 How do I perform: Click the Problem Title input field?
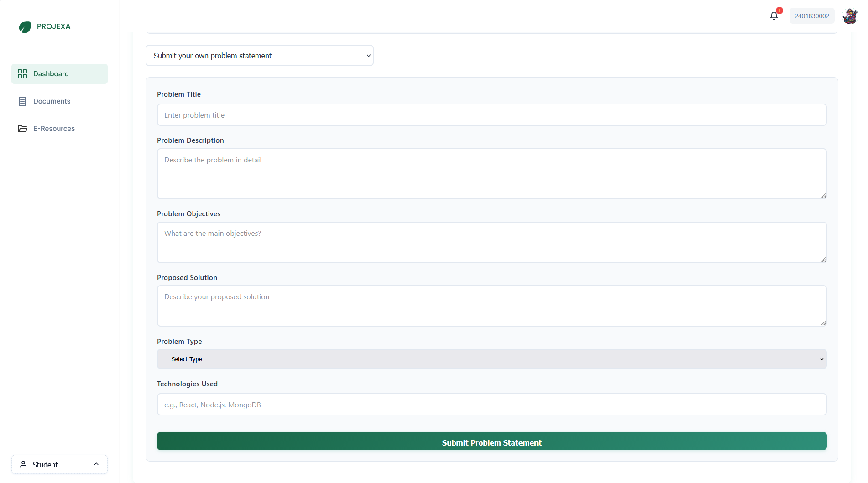491,115
